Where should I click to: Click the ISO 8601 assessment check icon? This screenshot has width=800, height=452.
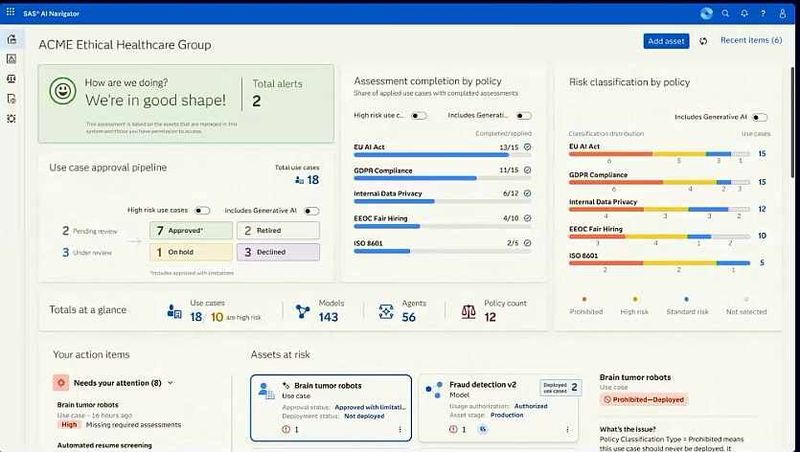[528, 243]
